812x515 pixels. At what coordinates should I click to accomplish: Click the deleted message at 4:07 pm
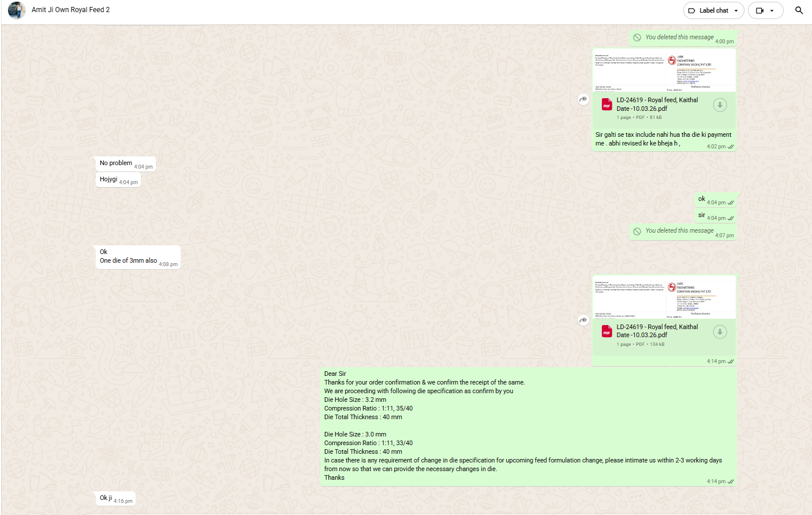pos(679,231)
